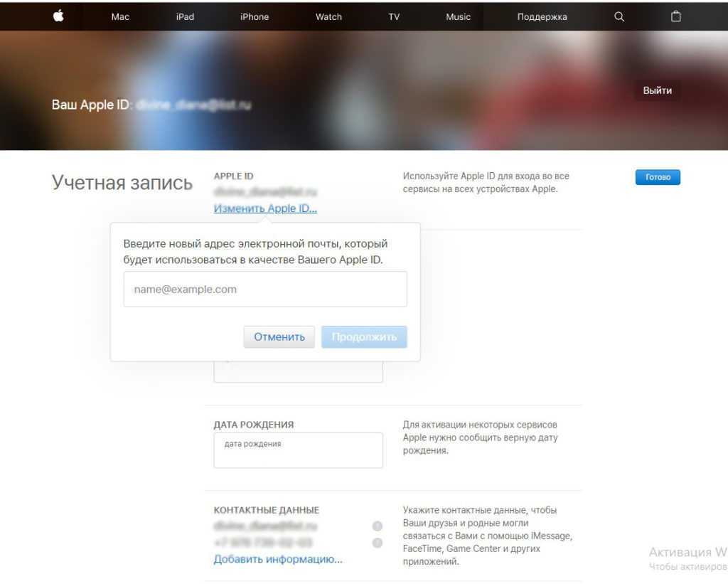
Task: Go to the iPad section
Action: 185,16
